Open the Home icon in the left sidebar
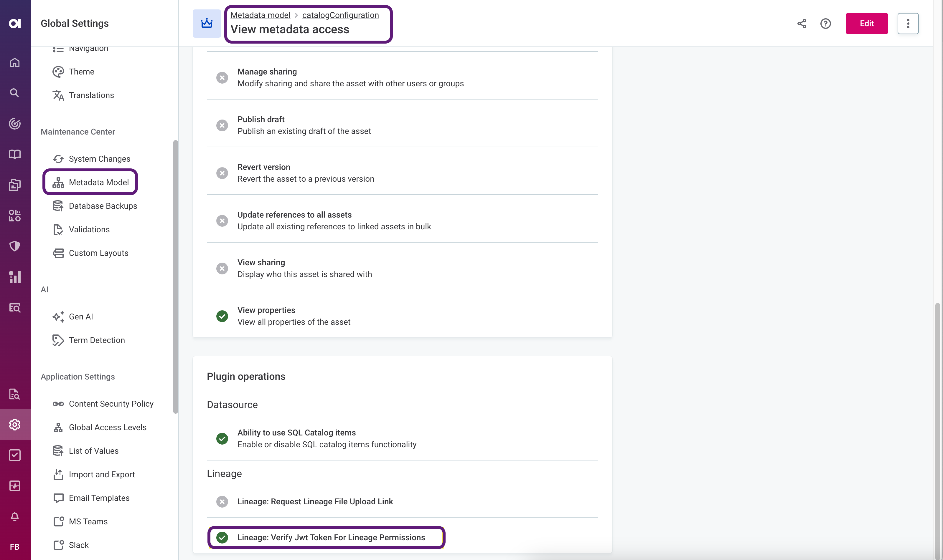 pos(15,62)
